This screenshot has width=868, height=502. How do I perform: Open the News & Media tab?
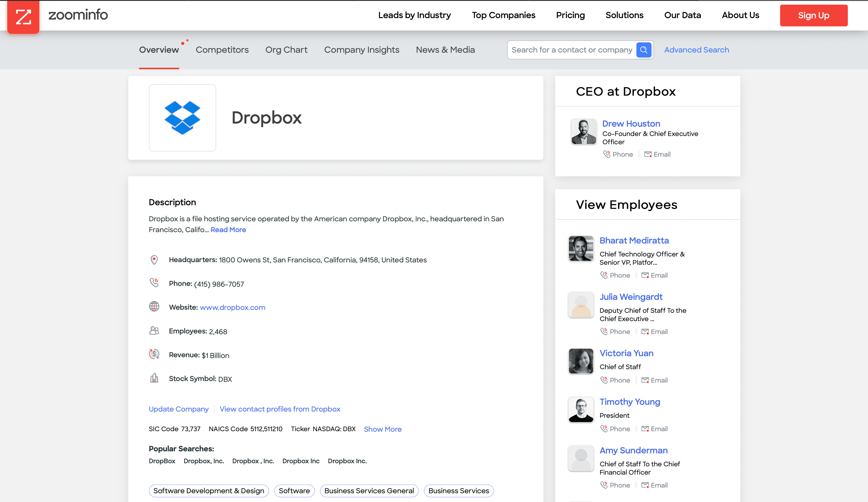pyautogui.click(x=445, y=50)
